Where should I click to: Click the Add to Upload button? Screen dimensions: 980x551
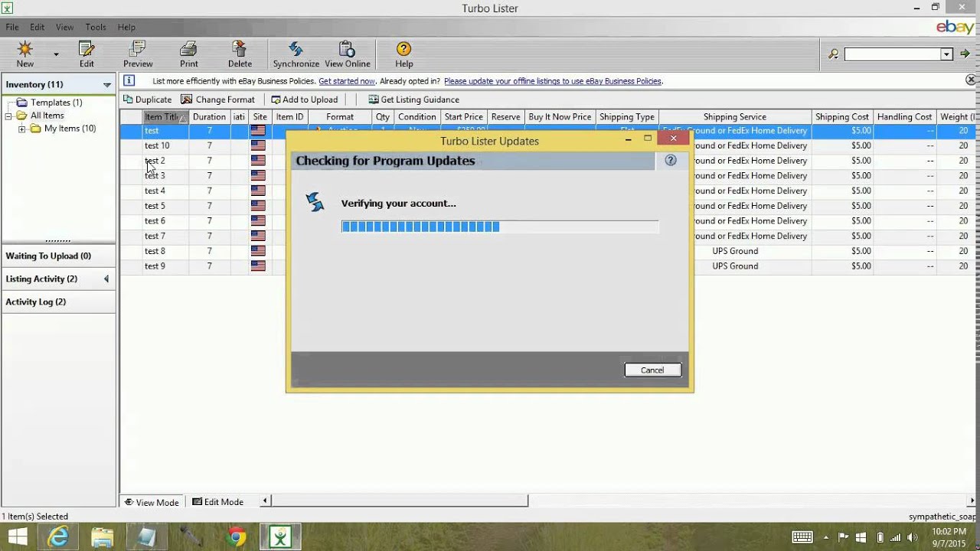[x=304, y=99]
